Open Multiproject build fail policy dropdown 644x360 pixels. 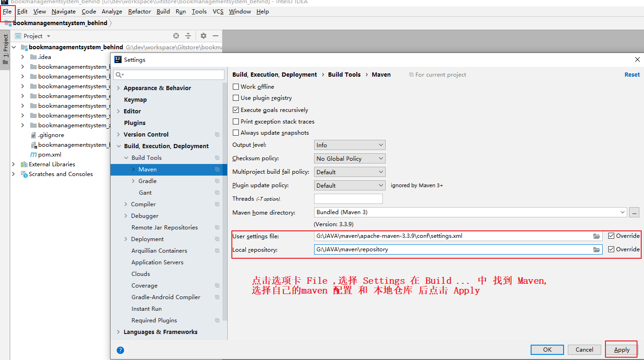click(x=349, y=172)
